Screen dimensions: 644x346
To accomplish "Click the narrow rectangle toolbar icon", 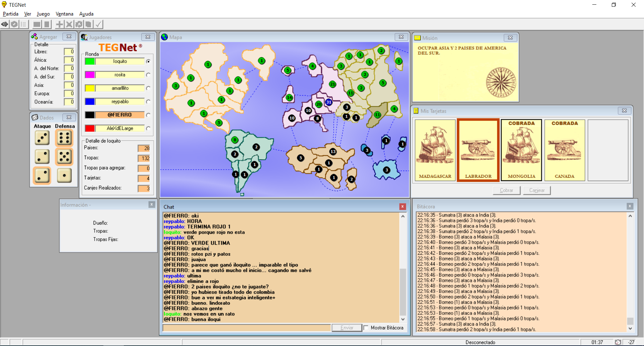I will (x=47, y=24).
